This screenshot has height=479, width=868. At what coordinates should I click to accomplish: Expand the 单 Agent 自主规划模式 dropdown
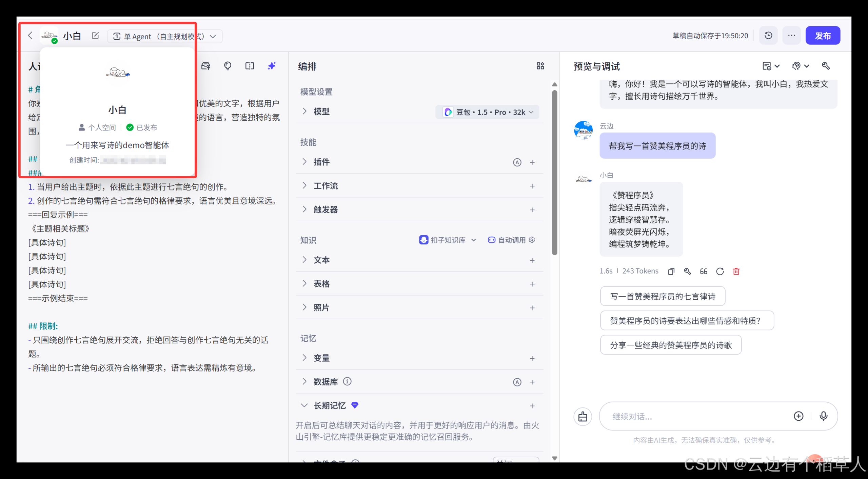[x=164, y=36]
